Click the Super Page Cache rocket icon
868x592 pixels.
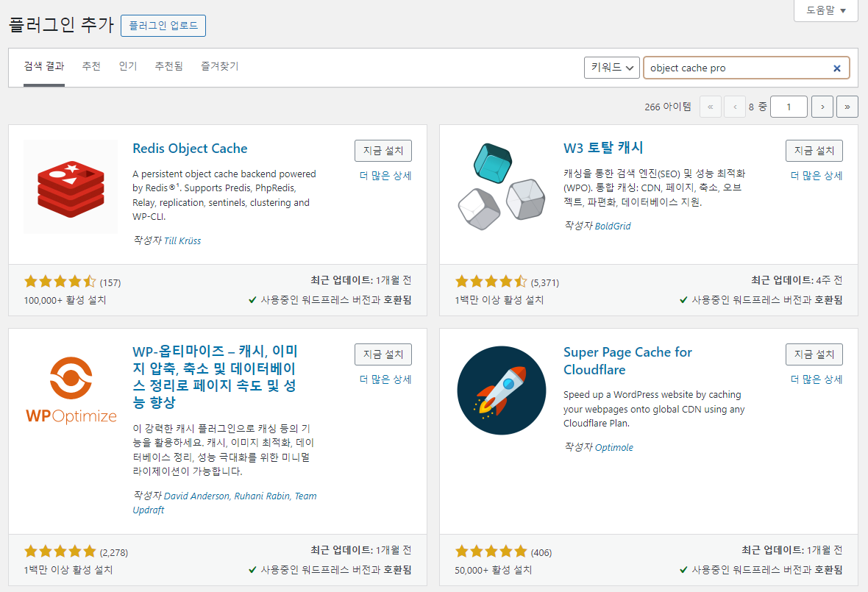502,390
